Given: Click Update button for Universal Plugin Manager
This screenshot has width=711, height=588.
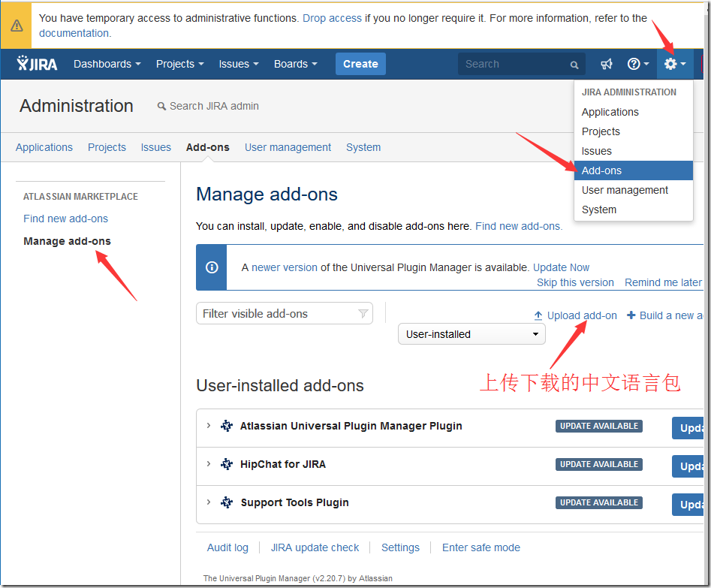Looking at the screenshot, I should click(x=688, y=428).
